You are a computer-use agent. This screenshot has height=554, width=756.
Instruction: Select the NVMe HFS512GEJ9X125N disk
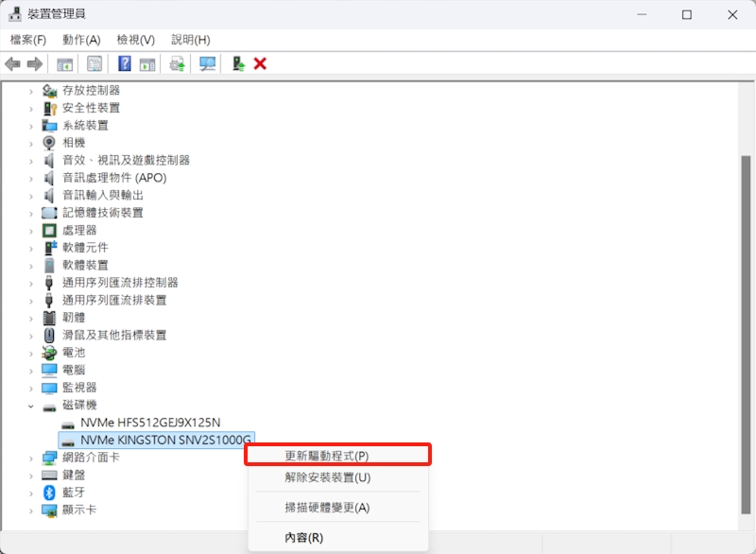point(150,423)
